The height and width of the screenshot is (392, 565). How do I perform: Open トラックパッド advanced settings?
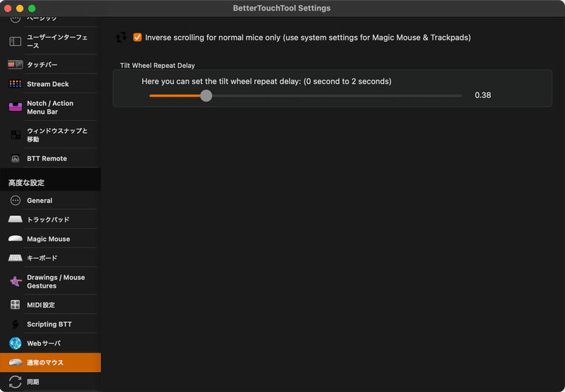click(x=50, y=220)
